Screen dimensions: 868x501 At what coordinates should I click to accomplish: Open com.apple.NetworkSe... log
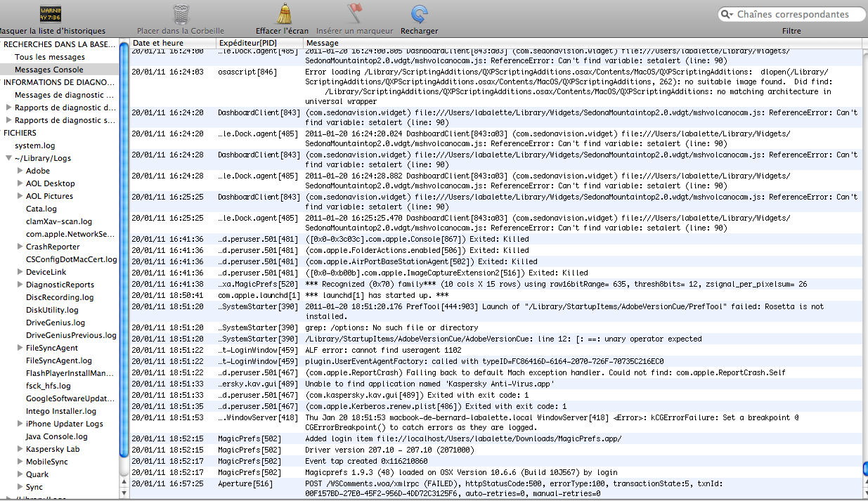point(71,234)
